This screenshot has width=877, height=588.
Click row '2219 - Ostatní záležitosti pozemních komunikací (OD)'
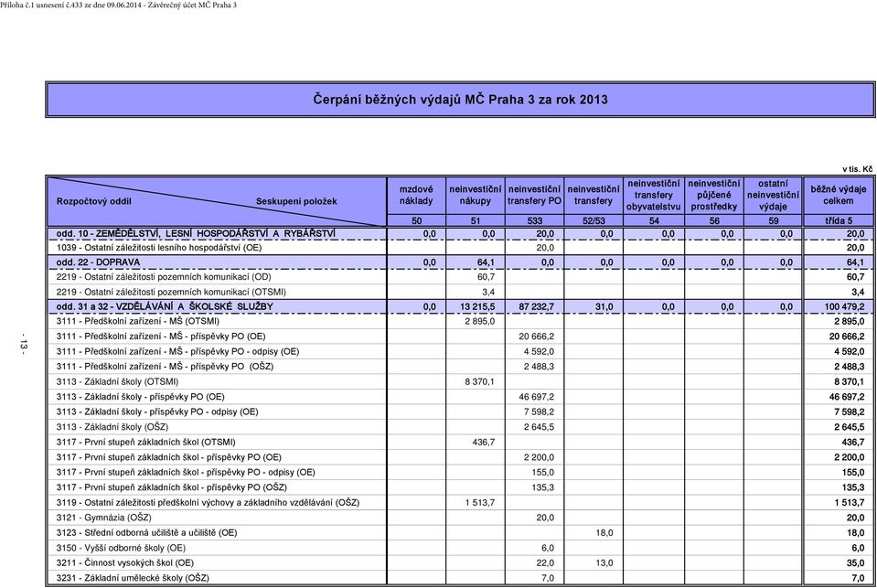[460, 277]
